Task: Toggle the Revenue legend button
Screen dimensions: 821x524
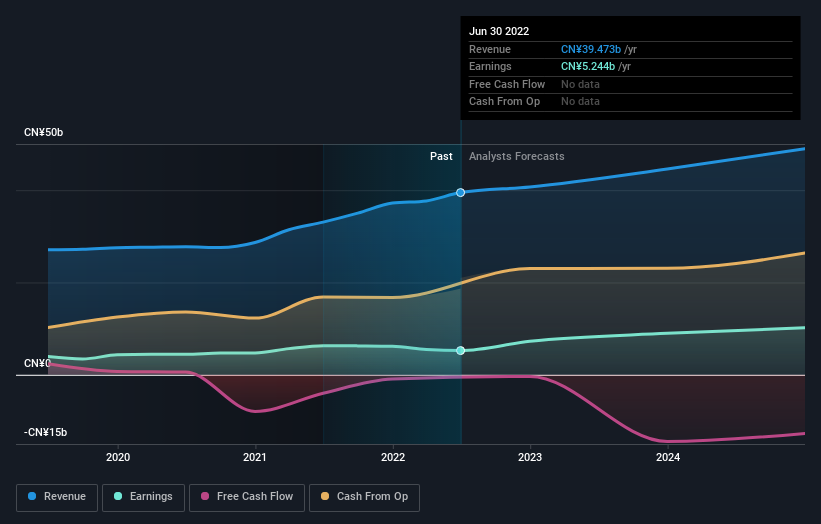Action: pos(57,497)
